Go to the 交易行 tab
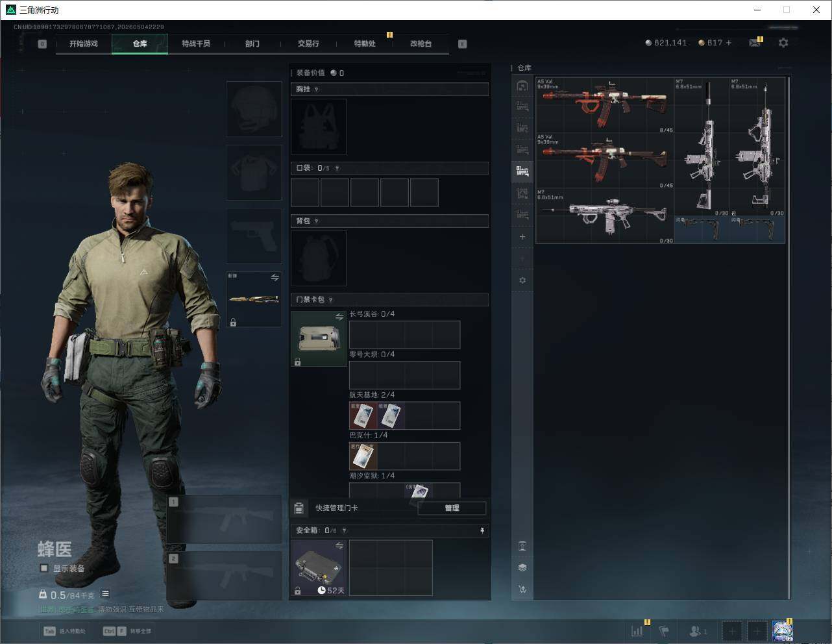This screenshot has width=832, height=644. pyautogui.click(x=308, y=43)
